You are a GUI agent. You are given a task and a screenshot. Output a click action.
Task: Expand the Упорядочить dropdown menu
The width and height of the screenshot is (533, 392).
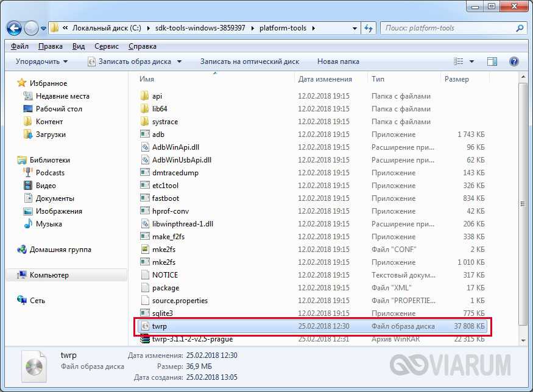tap(41, 61)
